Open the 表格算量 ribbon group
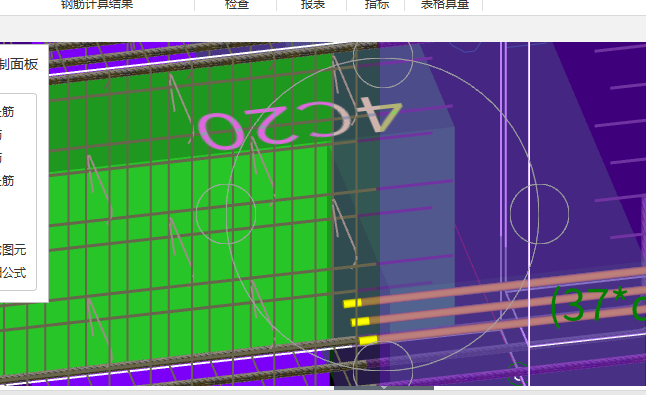Image resolution: width=646 pixels, height=395 pixels. (445, 5)
